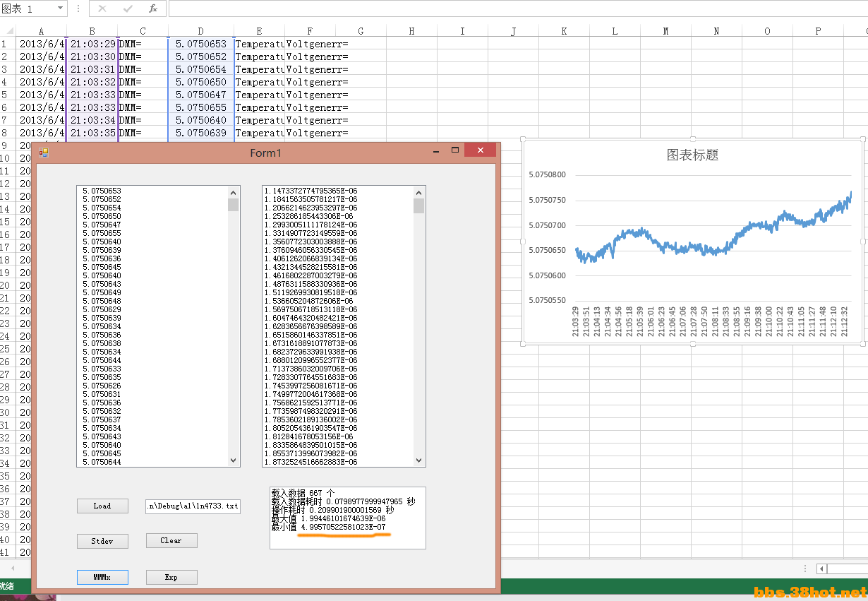Minimize the Form1 window
Image resolution: width=868 pixels, height=601 pixels.
(x=437, y=150)
